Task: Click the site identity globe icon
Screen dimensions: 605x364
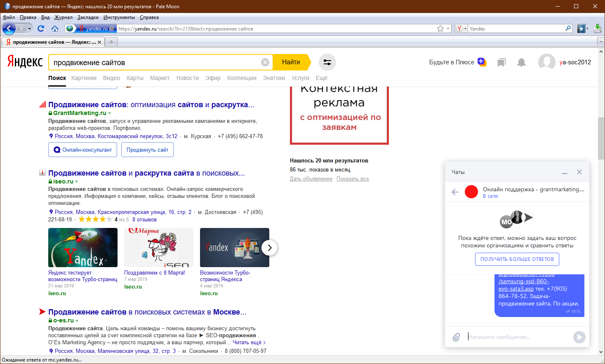Action: (x=70, y=28)
